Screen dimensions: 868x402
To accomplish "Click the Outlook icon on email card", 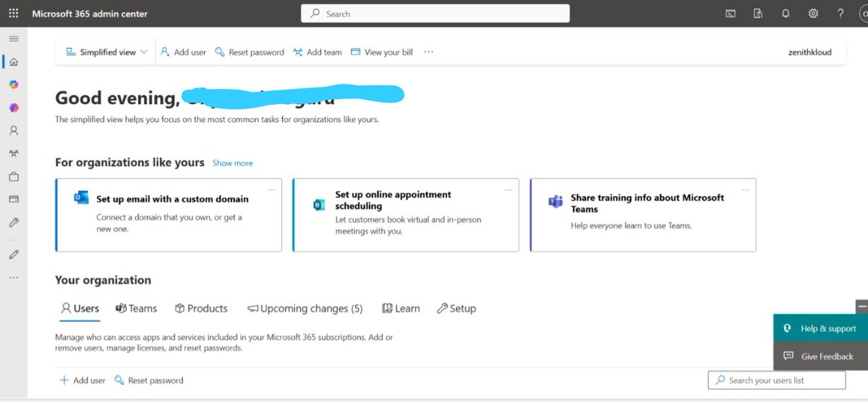I will (81, 198).
